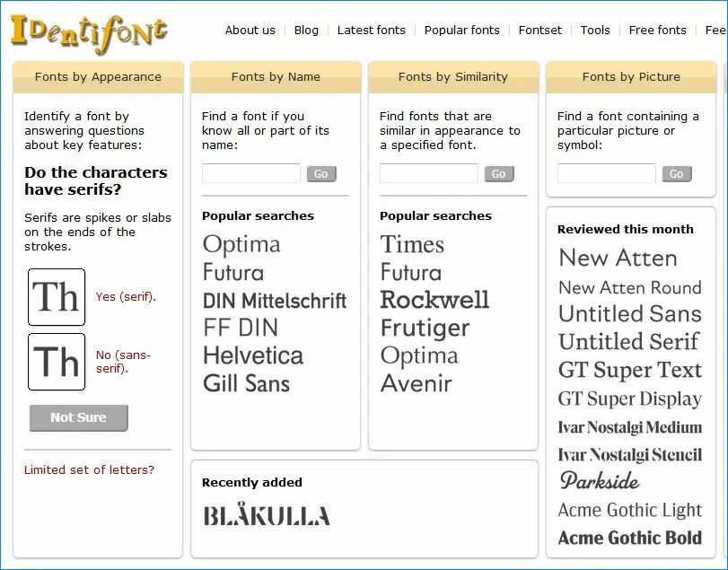728x570 pixels.
Task: Open the Parkside script font review
Action: pos(600,481)
